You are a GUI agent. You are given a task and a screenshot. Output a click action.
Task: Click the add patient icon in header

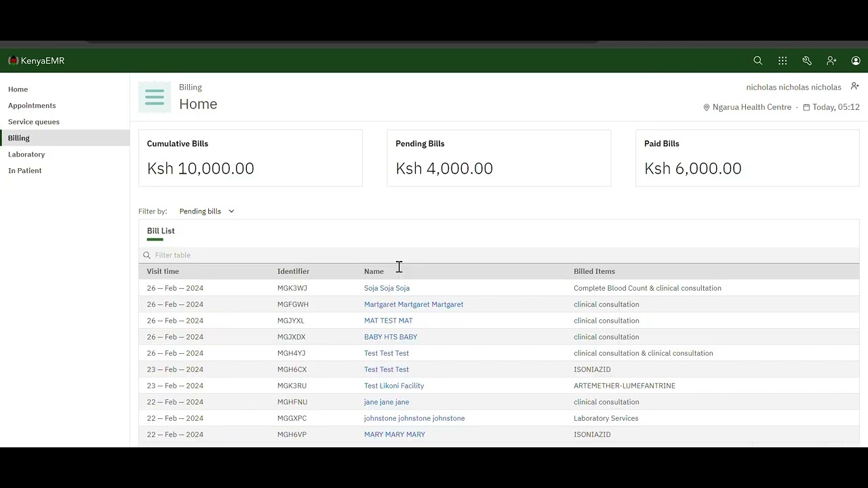click(x=831, y=61)
